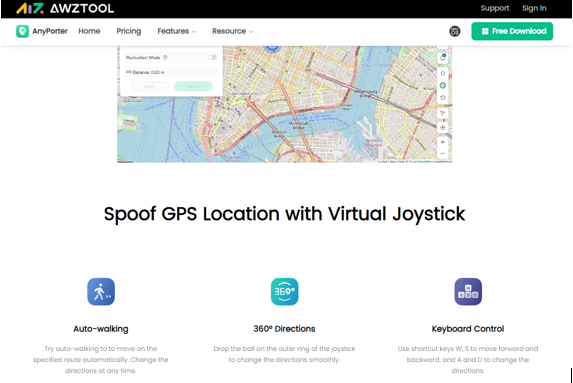Open the Features menu
The image size is (573, 383).
pyautogui.click(x=173, y=31)
